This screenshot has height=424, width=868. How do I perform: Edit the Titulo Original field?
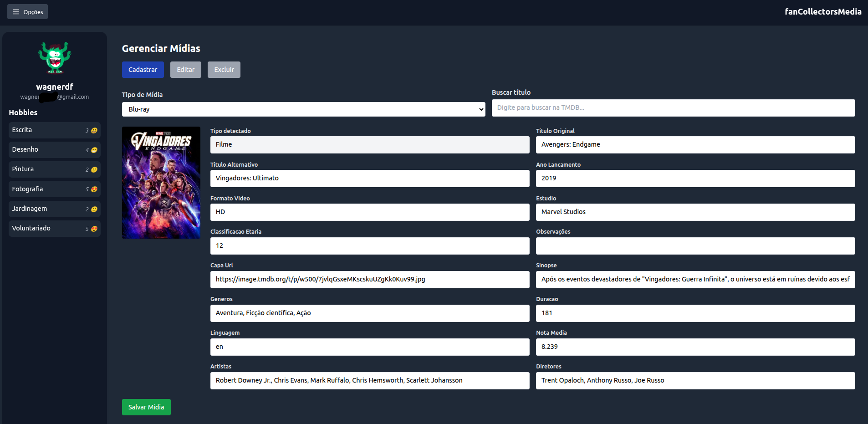pos(695,145)
